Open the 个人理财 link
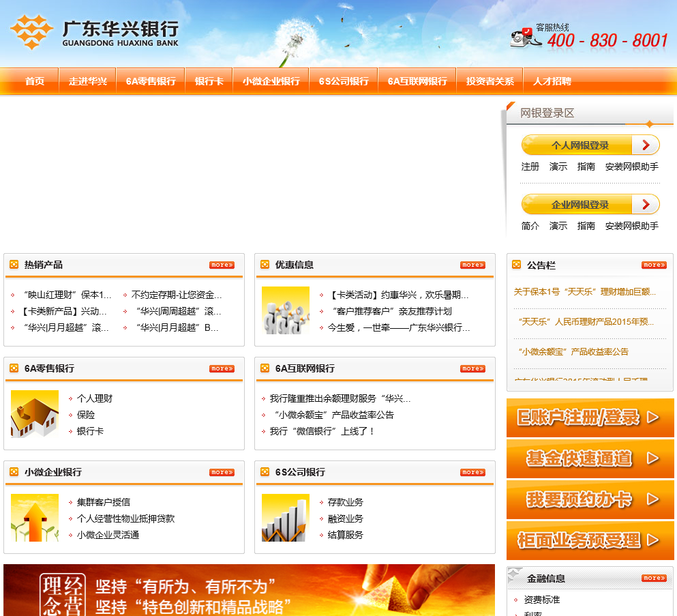The width and height of the screenshot is (677, 616). [95, 398]
